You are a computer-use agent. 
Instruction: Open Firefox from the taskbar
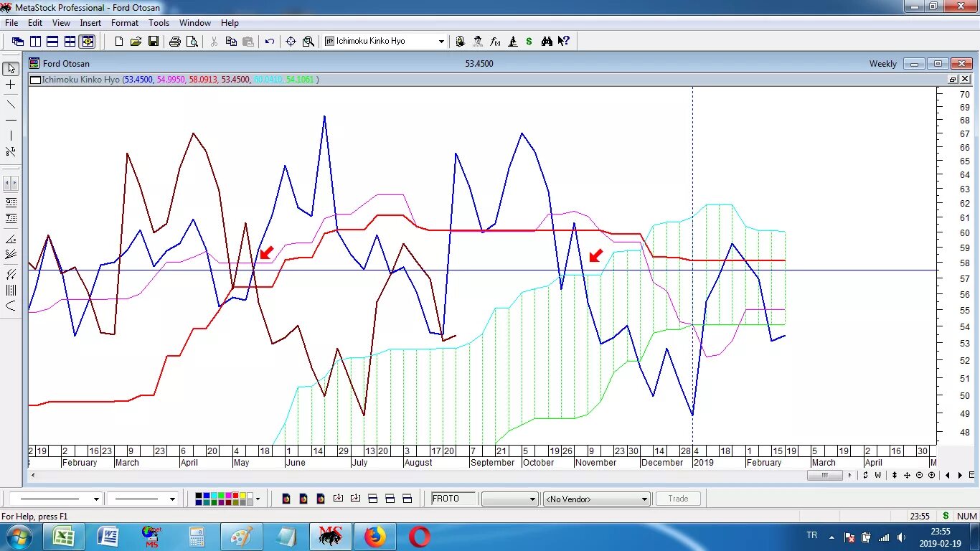coord(374,537)
